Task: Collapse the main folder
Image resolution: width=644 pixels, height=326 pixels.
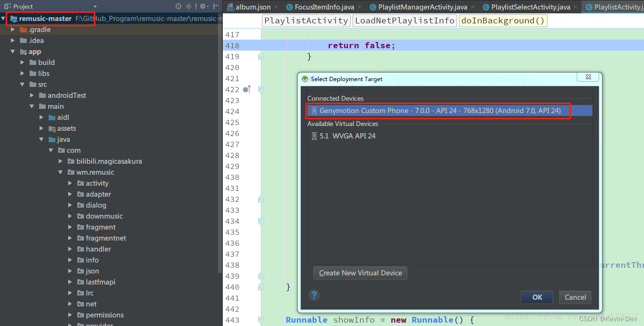Action: point(32,106)
